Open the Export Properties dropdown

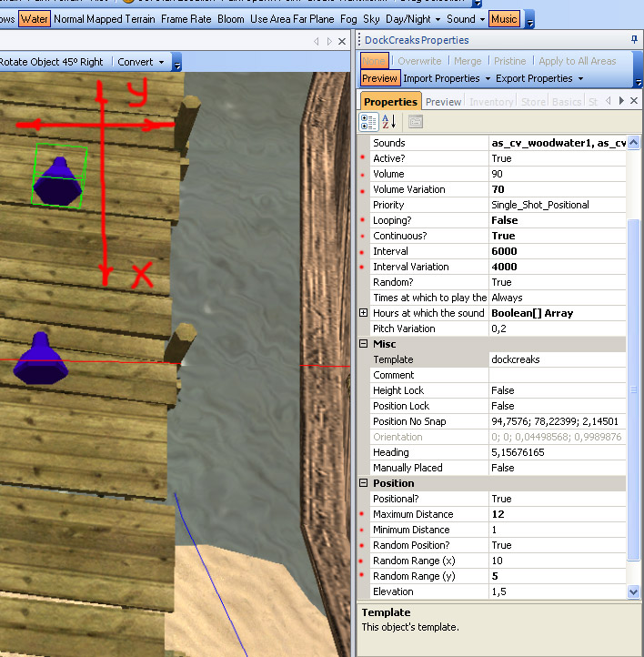538,78
